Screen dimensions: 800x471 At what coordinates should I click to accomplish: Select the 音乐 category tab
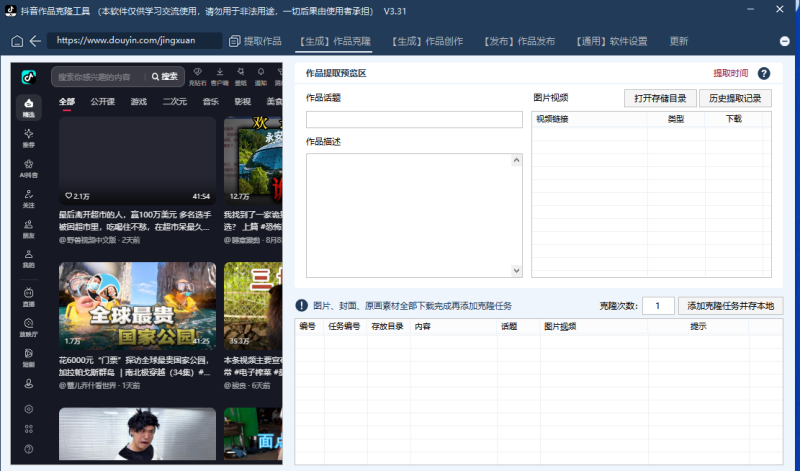(x=211, y=102)
